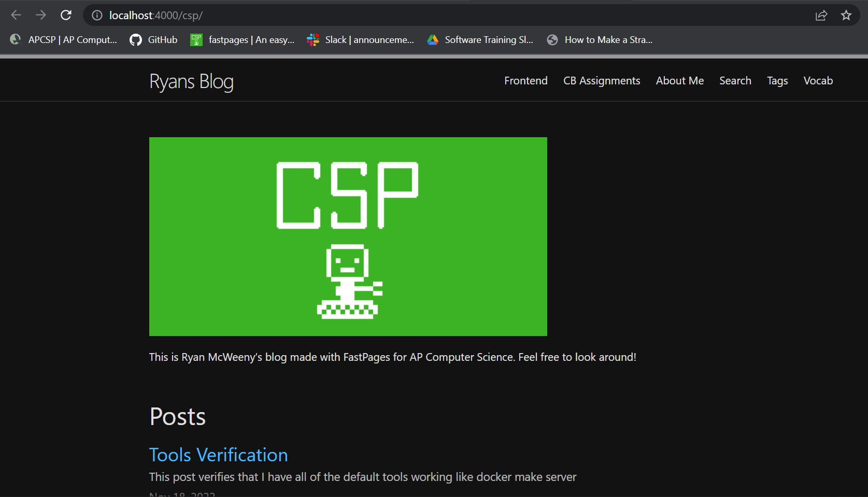Open the Slack announcements bookmark

(361, 40)
